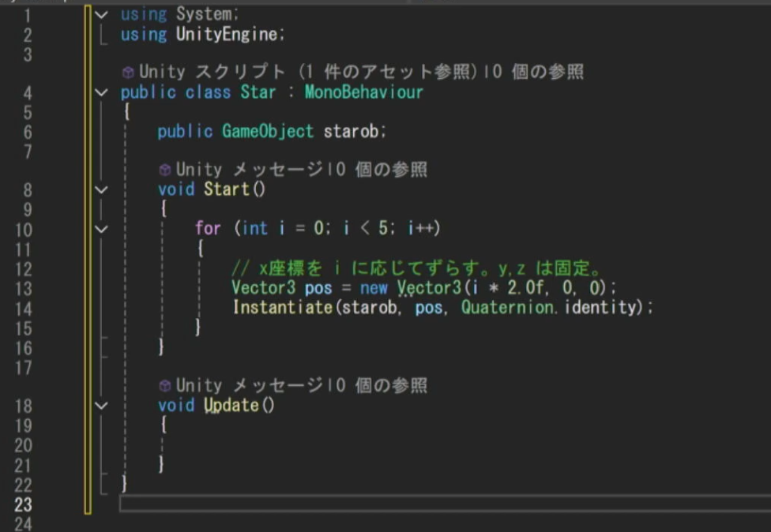Collapse the for loop block
771x532 pixels.
(x=100, y=229)
